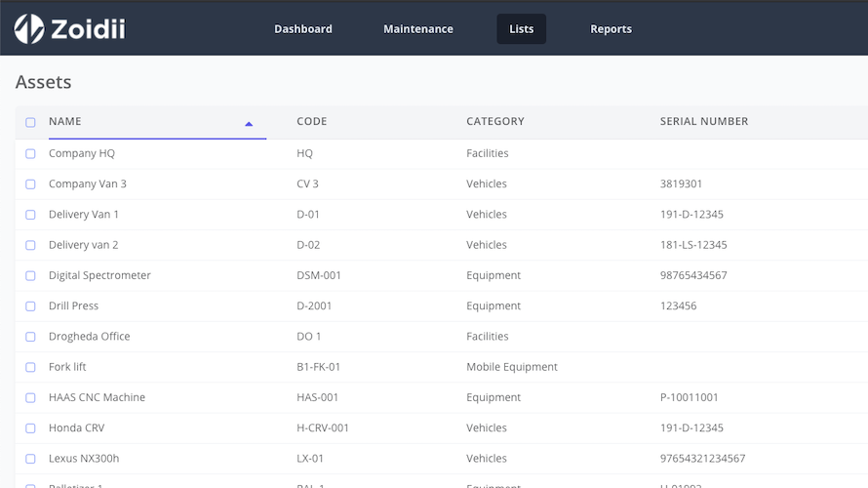Tick the Delivery van 2 checkbox
This screenshot has height=488, width=868.
(30, 245)
